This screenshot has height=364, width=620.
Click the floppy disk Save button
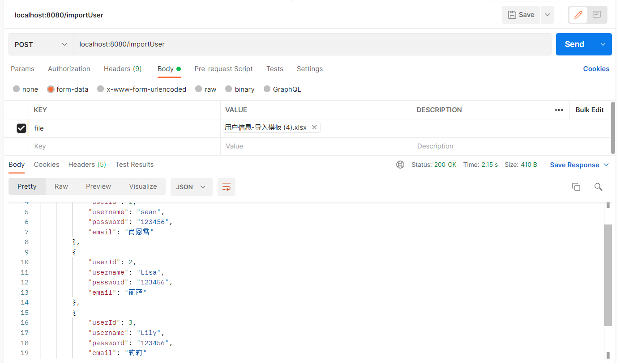[x=521, y=15]
